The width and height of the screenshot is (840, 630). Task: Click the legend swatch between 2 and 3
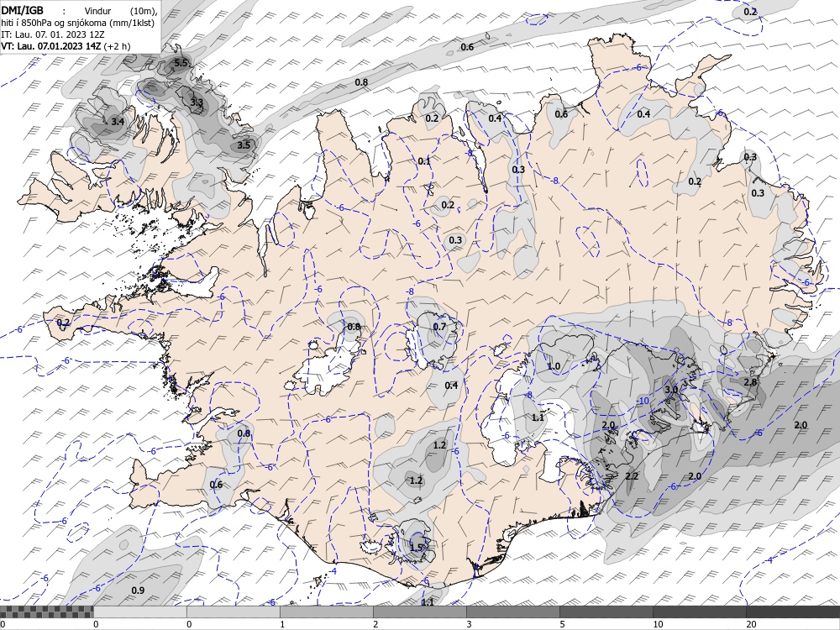pyautogui.click(x=419, y=612)
